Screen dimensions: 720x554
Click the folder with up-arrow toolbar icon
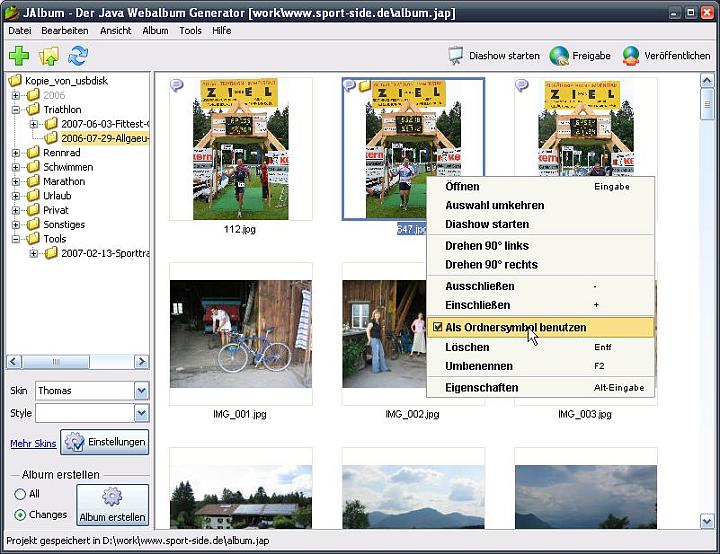click(x=49, y=56)
